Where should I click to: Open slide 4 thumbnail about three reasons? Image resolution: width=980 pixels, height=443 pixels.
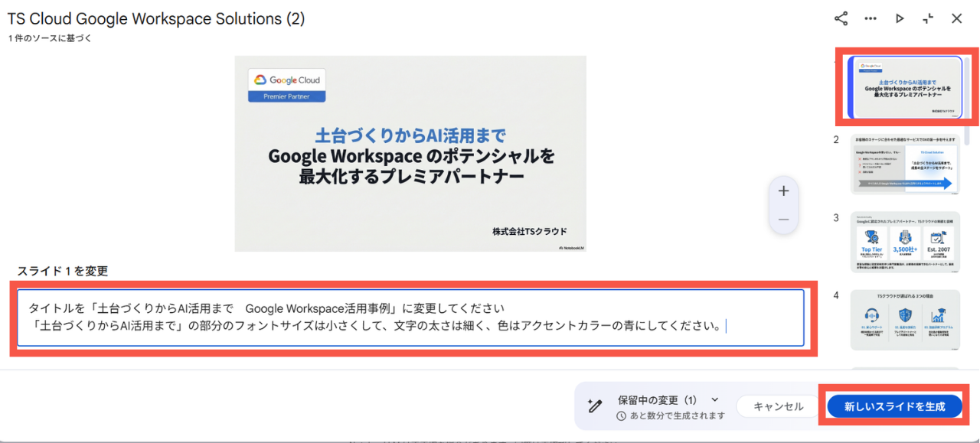click(x=905, y=319)
